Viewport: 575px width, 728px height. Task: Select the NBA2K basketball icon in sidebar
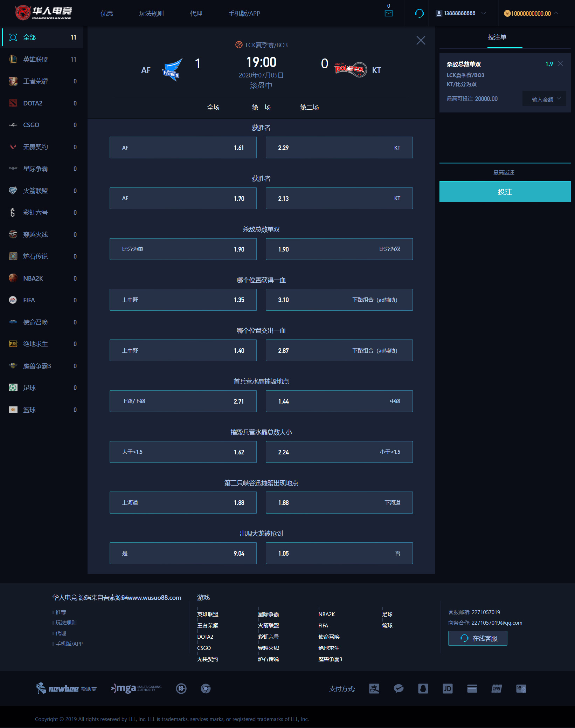pyautogui.click(x=13, y=278)
